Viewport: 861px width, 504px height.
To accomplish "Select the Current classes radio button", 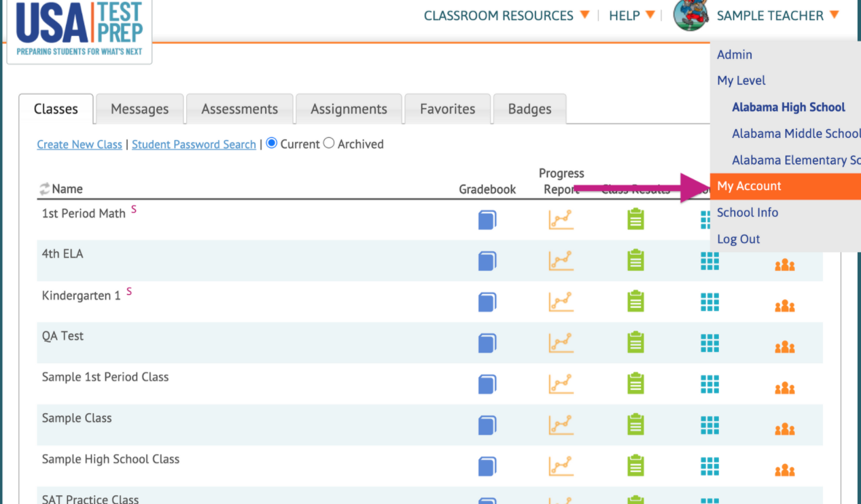I will click(x=272, y=143).
